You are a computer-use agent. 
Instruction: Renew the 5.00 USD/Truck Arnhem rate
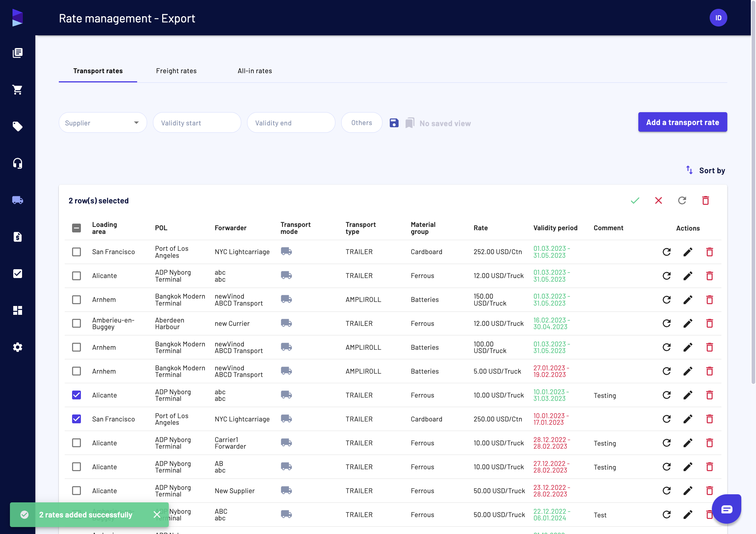coord(667,371)
